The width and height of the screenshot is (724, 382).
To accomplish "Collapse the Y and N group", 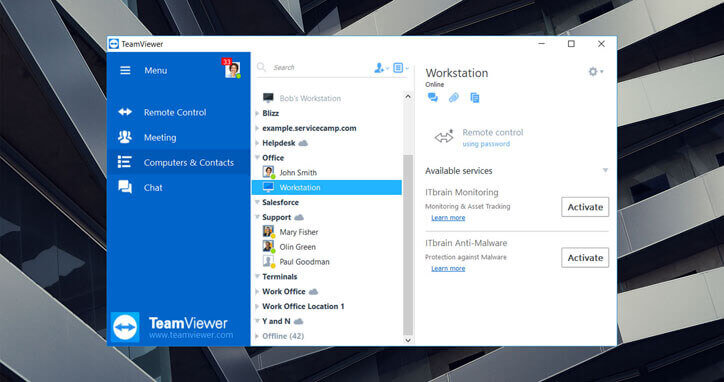I will [x=257, y=321].
